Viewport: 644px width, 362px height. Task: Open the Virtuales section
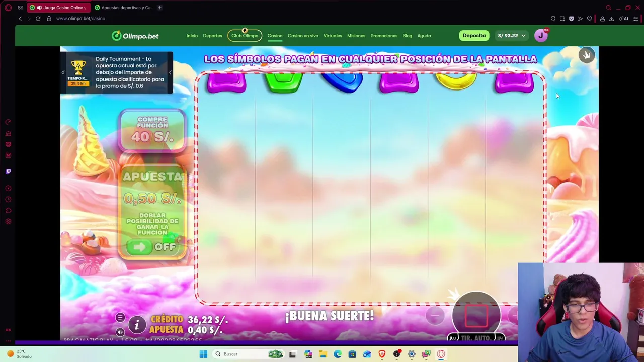pos(333,36)
